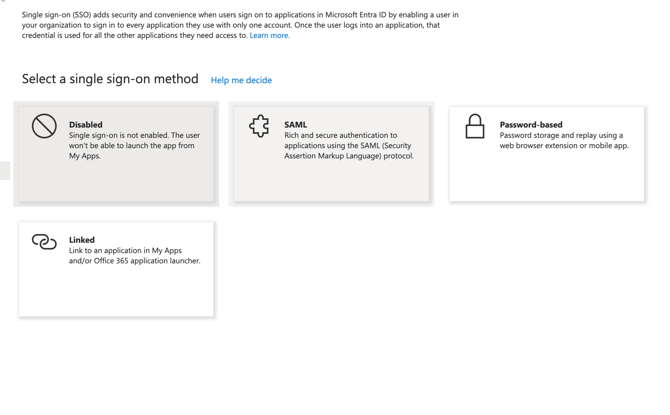Click the Password storage and replay description
Image resolution: width=670 pixels, height=415 pixels.
[563, 141]
